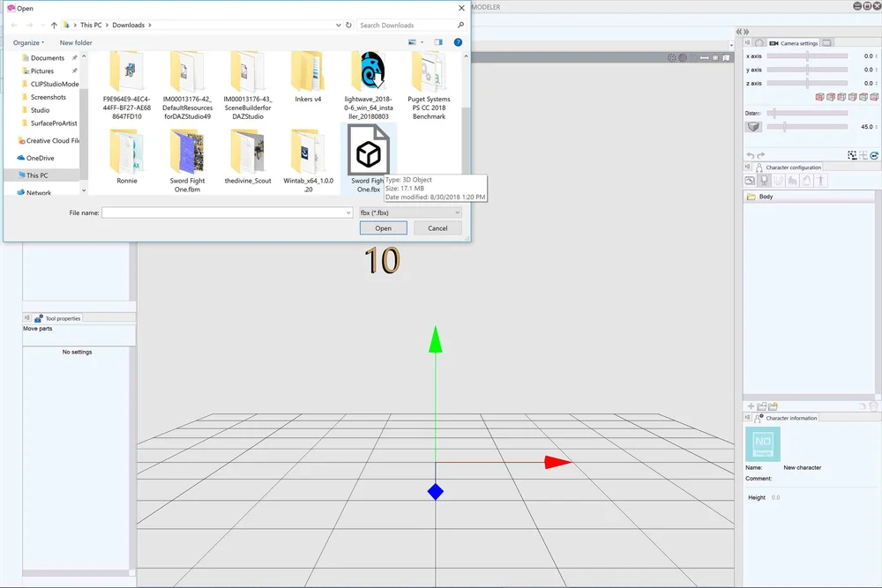Open the dialog help icon
Viewport: 882px width, 588px height.
(x=458, y=42)
